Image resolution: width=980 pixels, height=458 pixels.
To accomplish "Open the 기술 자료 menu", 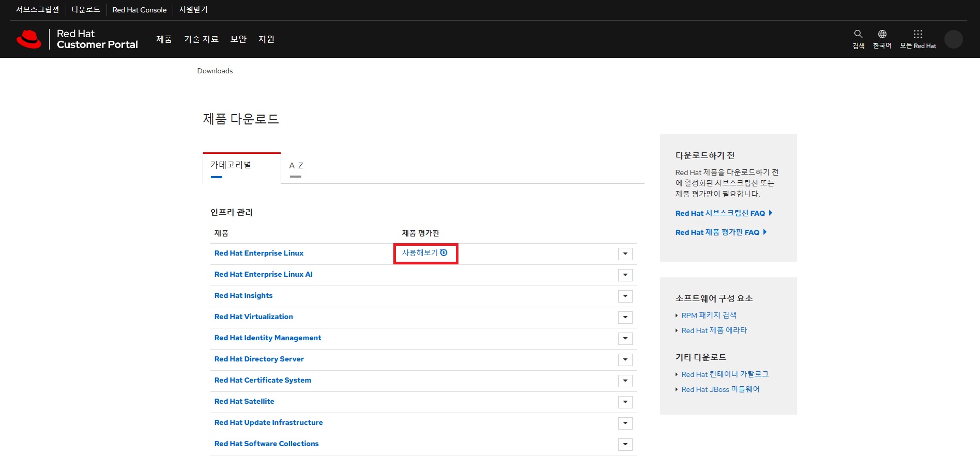I will (x=201, y=39).
